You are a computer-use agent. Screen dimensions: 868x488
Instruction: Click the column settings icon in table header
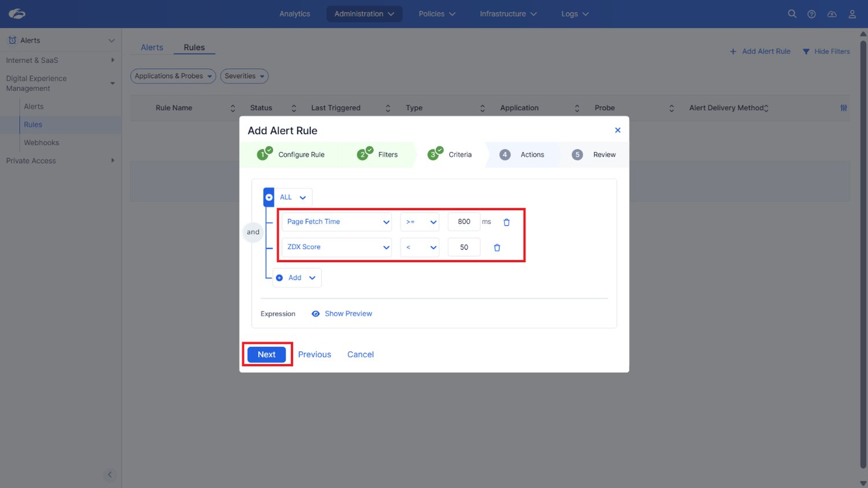point(844,108)
